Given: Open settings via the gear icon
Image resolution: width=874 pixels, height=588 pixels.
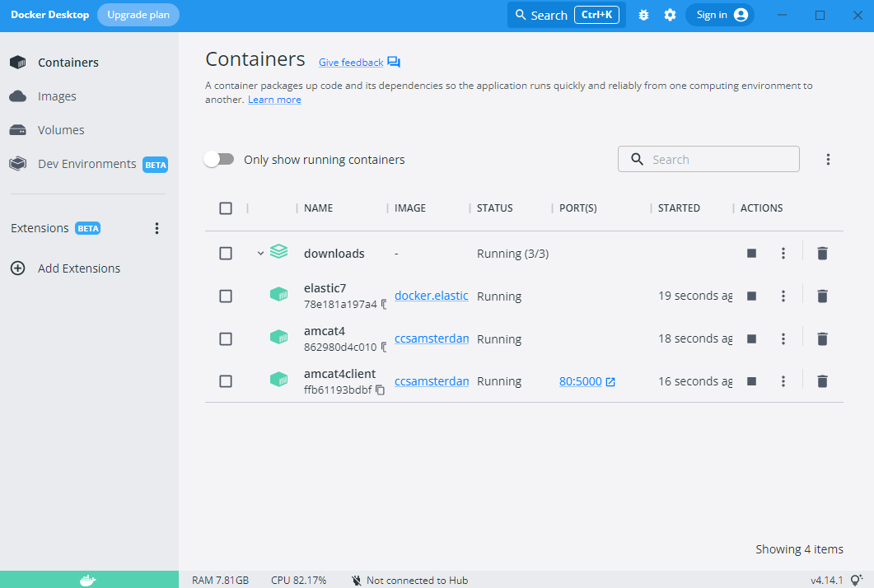Looking at the screenshot, I should [670, 15].
